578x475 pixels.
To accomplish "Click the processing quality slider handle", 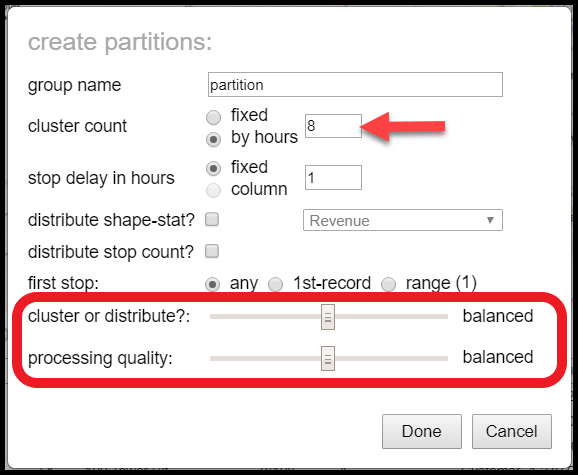I will (328, 358).
